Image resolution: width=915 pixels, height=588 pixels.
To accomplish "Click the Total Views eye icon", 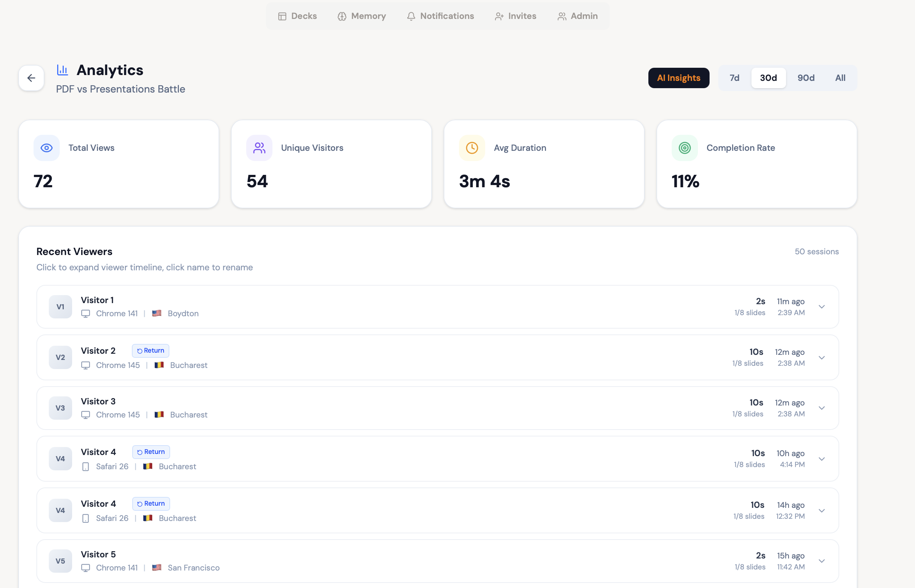I will (47, 148).
